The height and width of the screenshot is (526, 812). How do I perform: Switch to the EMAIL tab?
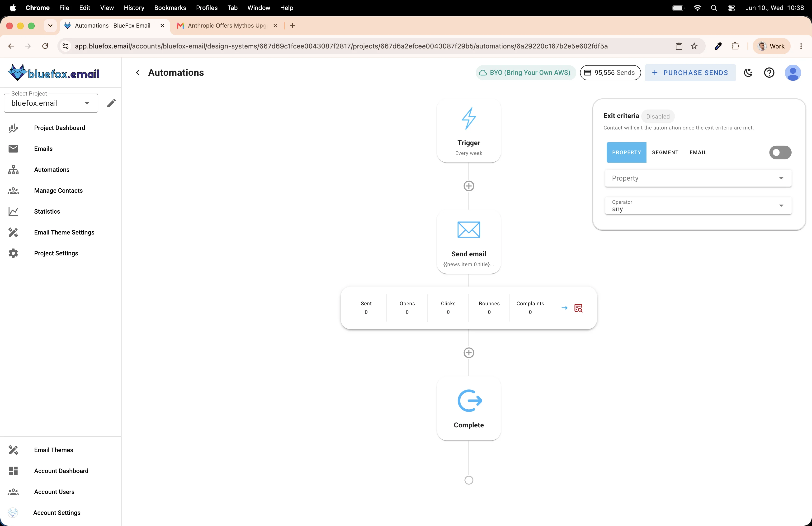click(698, 153)
